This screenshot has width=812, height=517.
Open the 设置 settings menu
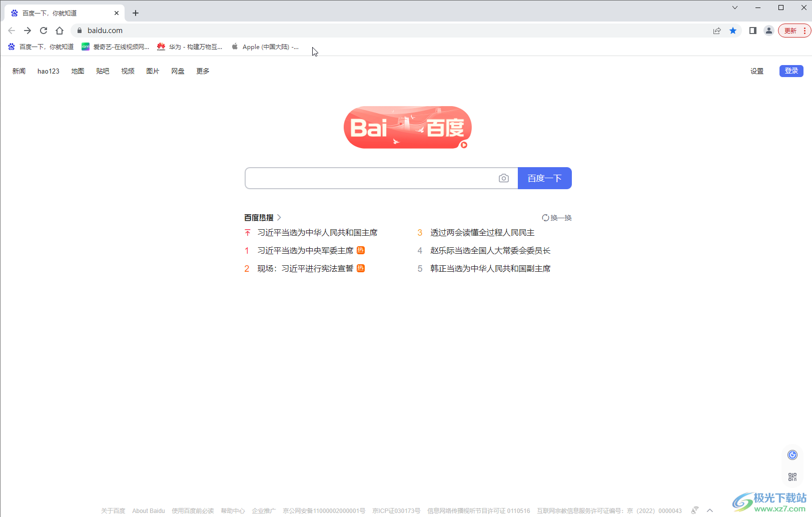(757, 71)
